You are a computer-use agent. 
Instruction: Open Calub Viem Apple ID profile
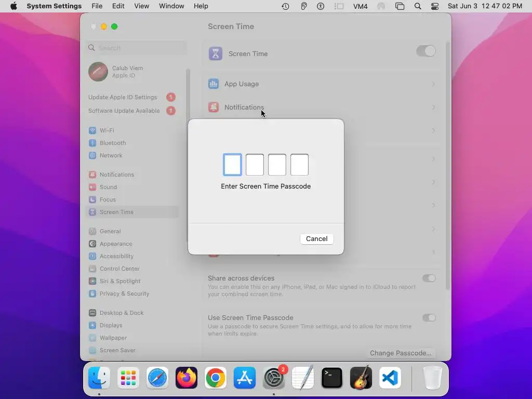point(116,72)
